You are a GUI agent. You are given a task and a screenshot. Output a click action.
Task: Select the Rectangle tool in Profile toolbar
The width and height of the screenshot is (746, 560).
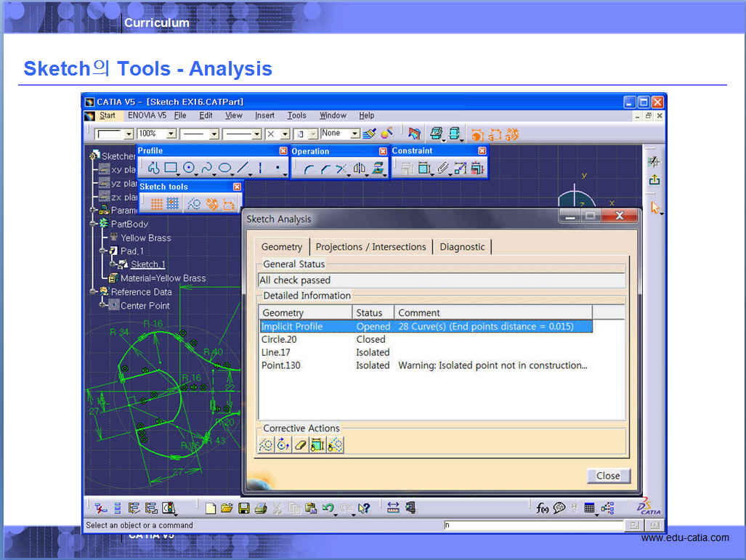[x=171, y=169]
